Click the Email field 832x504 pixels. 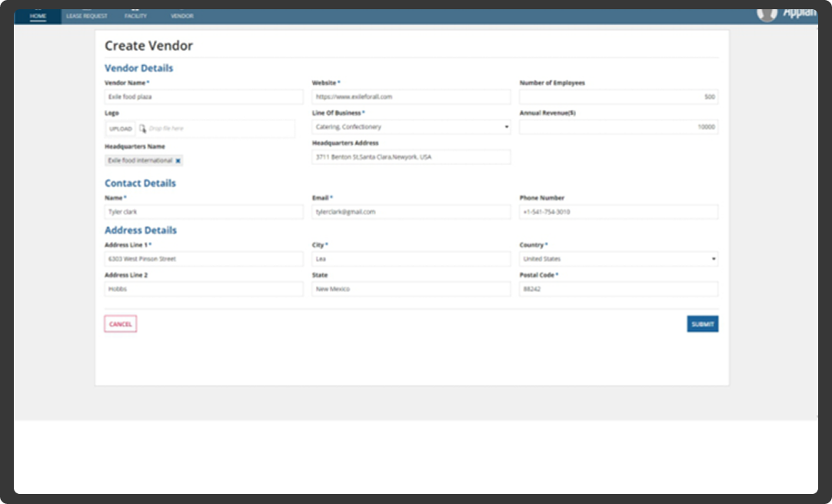(x=411, y=211)
